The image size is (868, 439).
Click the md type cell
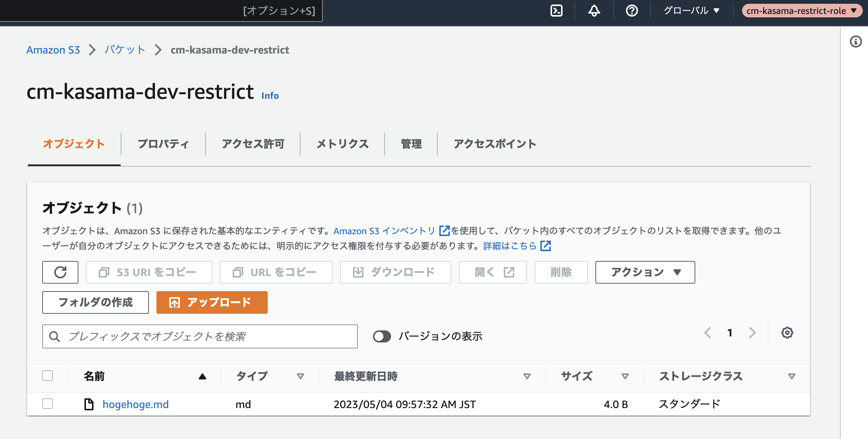pos(243,404)
